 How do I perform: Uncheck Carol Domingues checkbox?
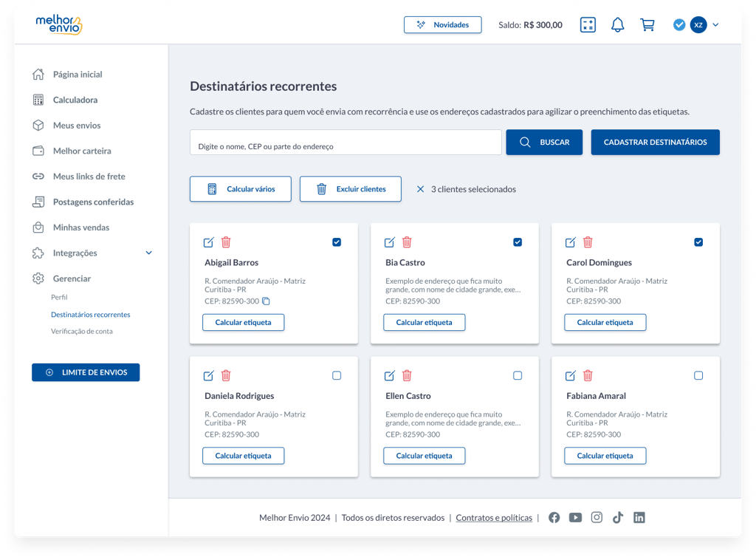[x=698, y=242]
